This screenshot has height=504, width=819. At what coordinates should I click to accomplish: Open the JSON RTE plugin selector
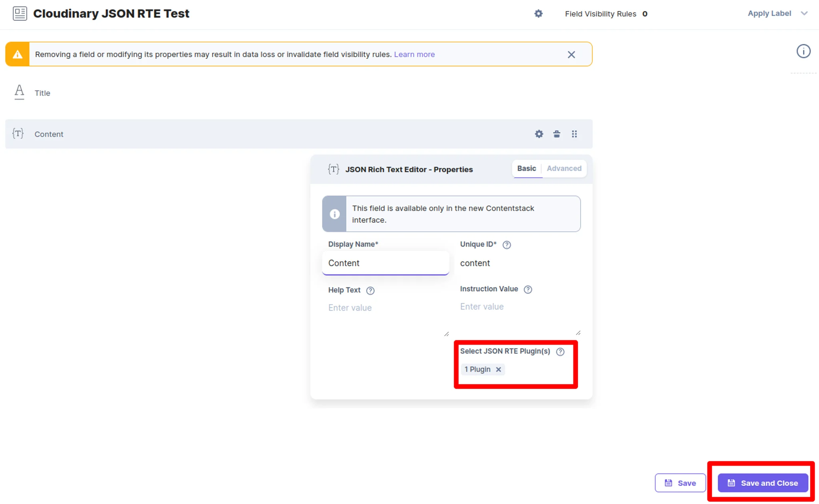516,369
